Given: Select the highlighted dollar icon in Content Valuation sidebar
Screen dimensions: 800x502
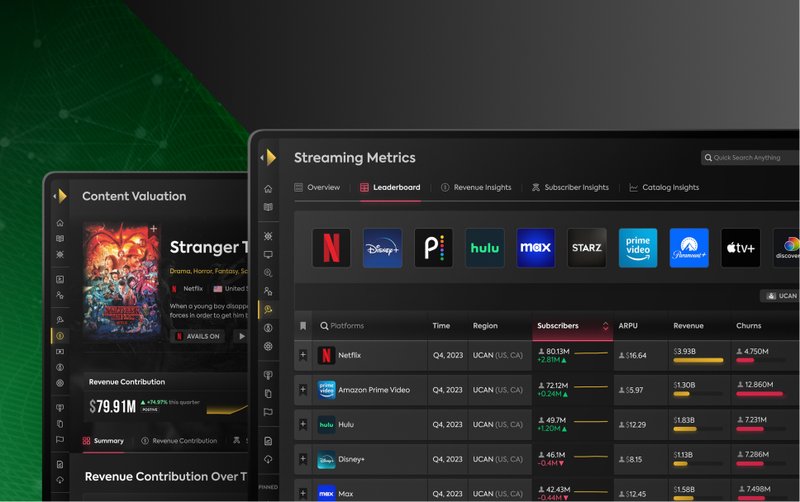Looking at the screenshot, I should pos(60,336).
